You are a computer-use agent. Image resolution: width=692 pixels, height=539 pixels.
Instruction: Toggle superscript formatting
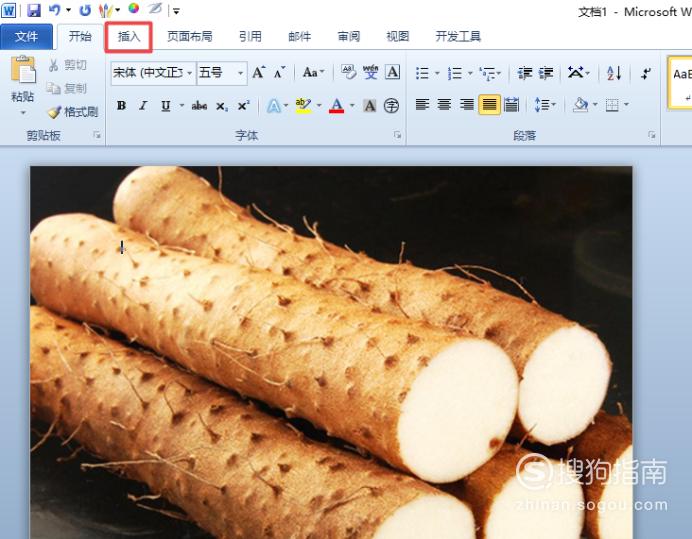point(244,106)
